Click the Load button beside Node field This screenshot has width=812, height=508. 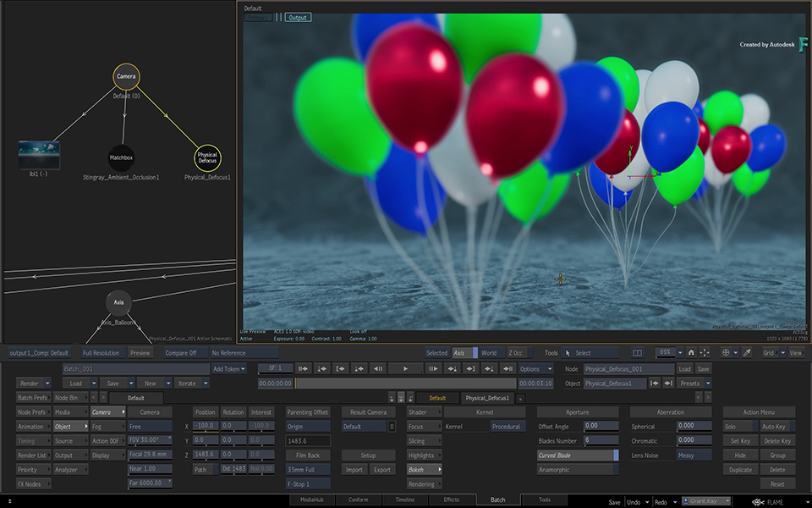click(x=684, y=368)
